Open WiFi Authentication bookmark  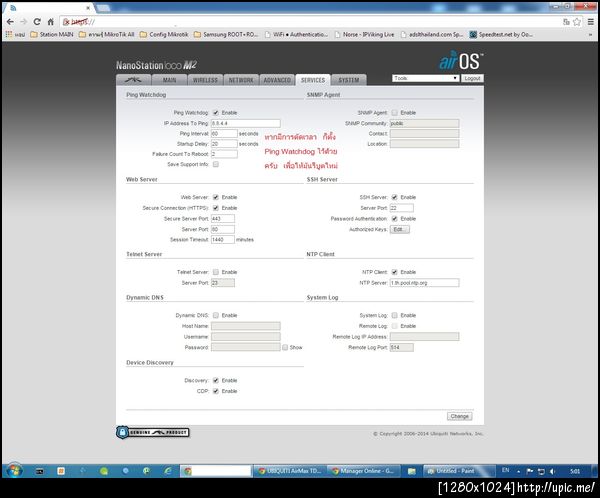[x=296, y=34]
